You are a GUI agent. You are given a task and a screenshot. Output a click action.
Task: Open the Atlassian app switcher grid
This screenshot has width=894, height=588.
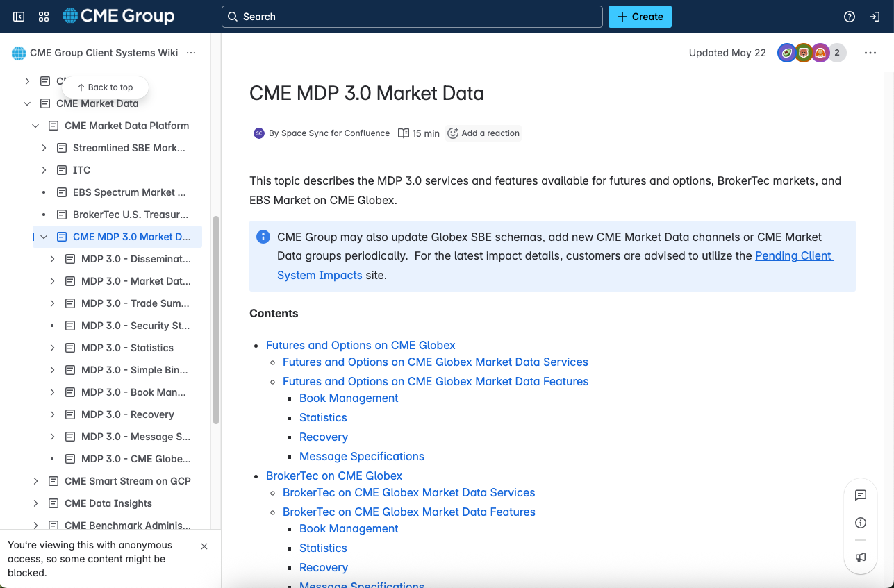(x=43, y=16)
